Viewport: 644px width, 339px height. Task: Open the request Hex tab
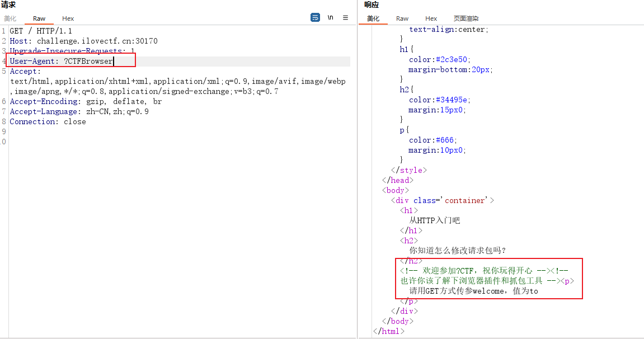click(x=68, y=18)
